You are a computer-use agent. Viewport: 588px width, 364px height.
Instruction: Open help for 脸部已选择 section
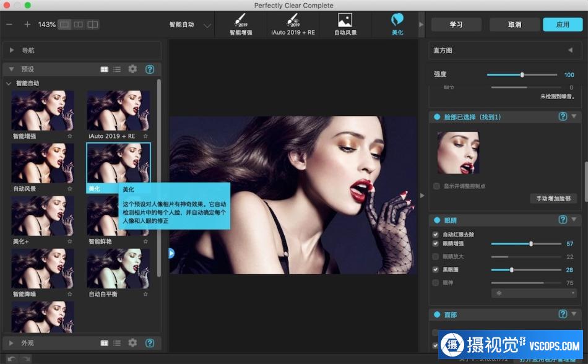point(563,116)
